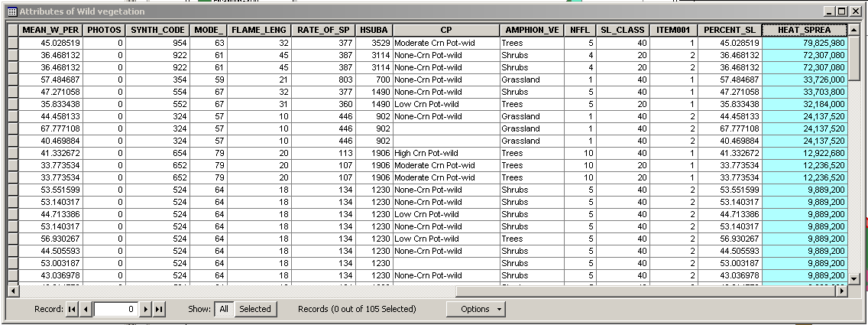Click the horizontal scrollbar right arrow
Viewport: 868px width, 325px height.
click(x=842, y=290)
